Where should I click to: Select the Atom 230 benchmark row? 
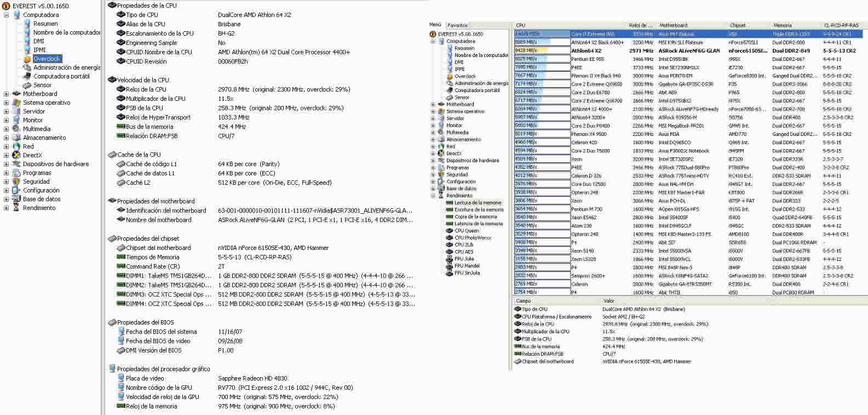click(x=688, y=226)
